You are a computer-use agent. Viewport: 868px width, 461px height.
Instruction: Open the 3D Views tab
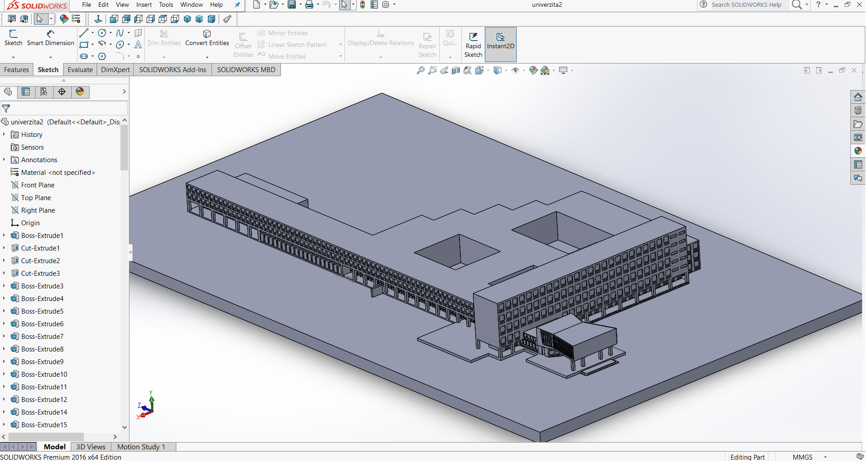[x=91, y=447]
